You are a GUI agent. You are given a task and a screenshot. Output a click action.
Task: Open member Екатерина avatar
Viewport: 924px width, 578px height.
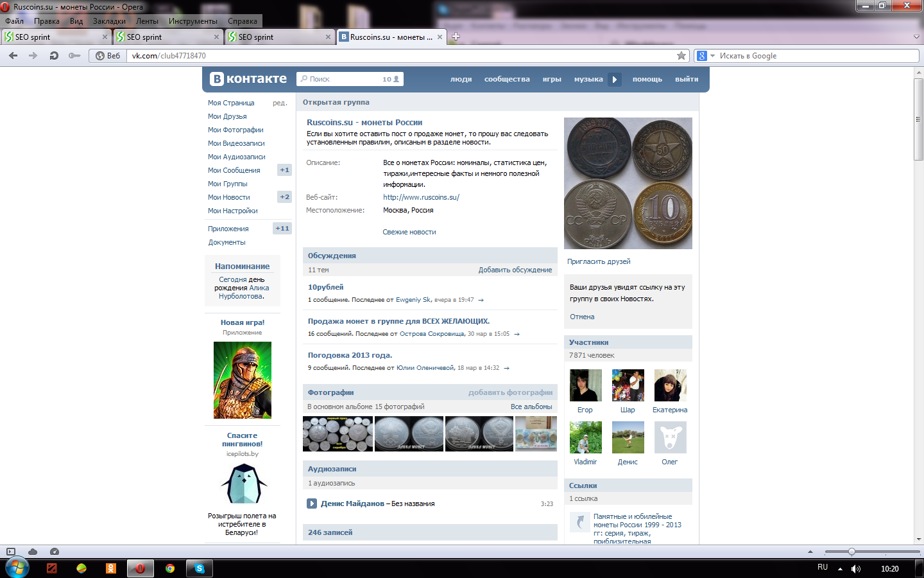(670, 385)
